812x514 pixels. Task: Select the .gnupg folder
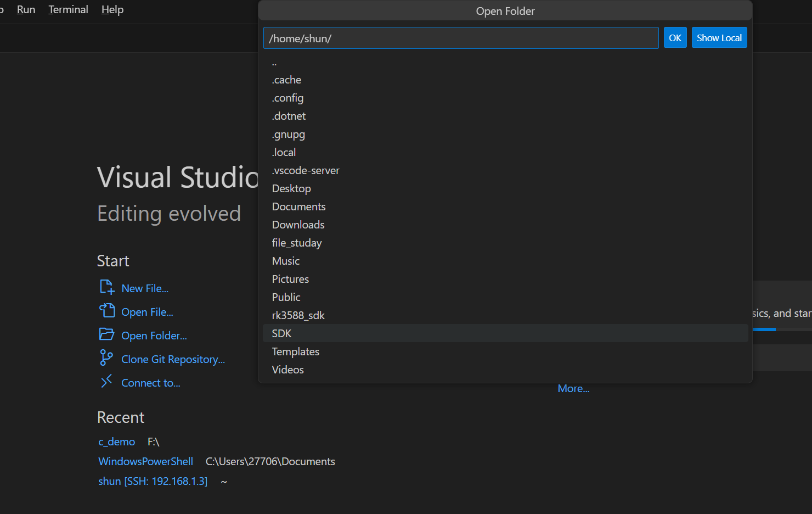tap(505, 134)
